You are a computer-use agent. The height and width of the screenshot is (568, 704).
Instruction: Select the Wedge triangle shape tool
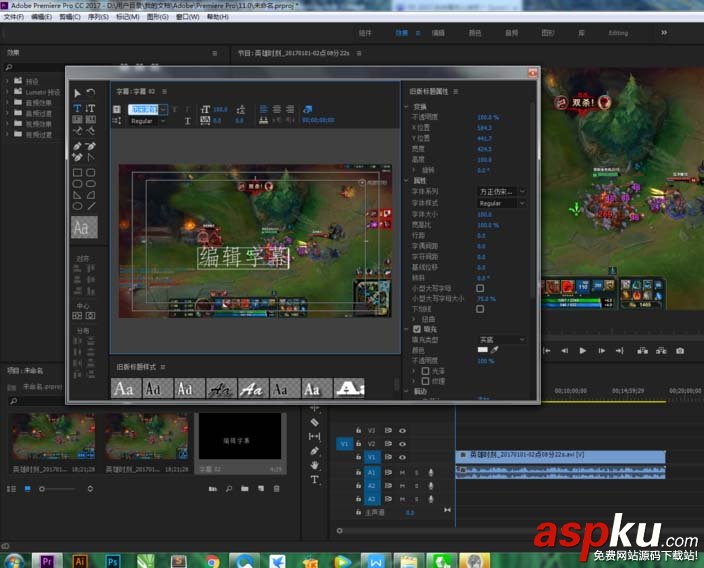coord(77,195)
